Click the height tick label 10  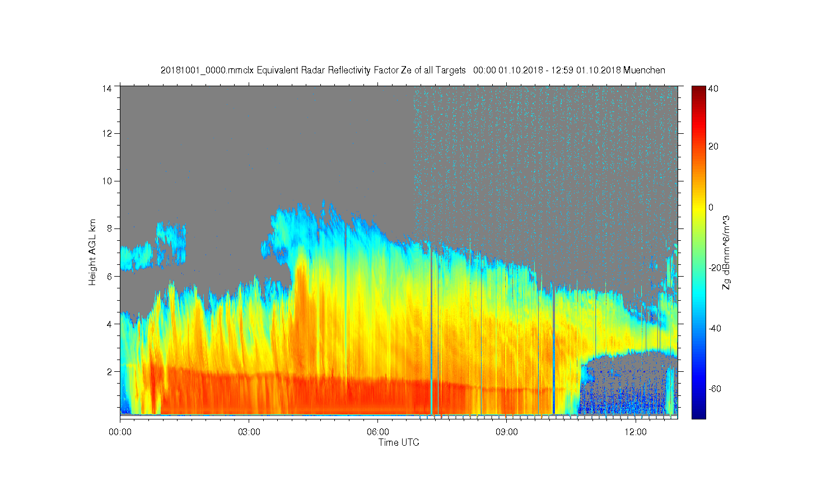(x=108, y=181)
